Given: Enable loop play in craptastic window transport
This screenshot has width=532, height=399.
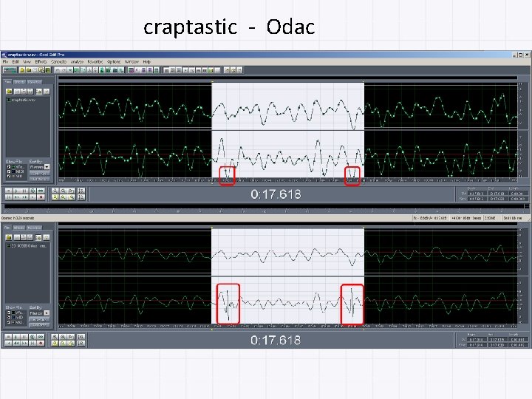Looking at the screenshot, I should coord(41,191).
